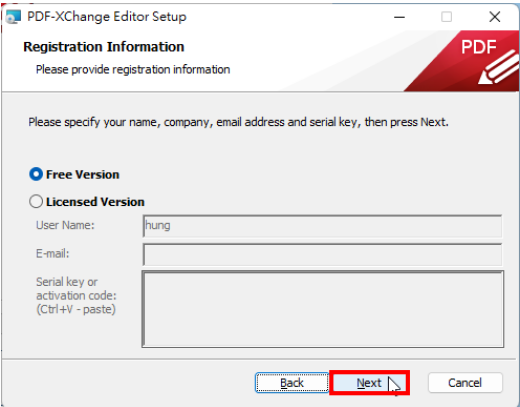Click the Back button
This screenshot has height=407, width=520.
tap(292, 383)
